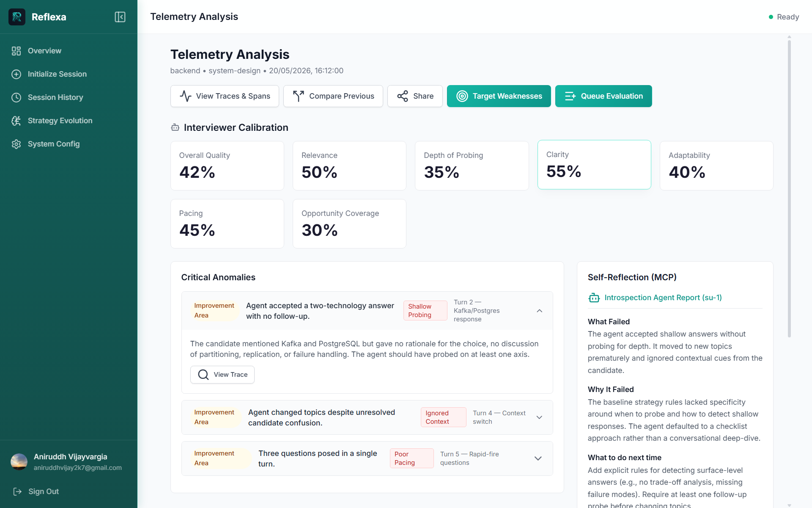Click the Session History clock icon
The image size is (812, 508).
pos(16,97)
